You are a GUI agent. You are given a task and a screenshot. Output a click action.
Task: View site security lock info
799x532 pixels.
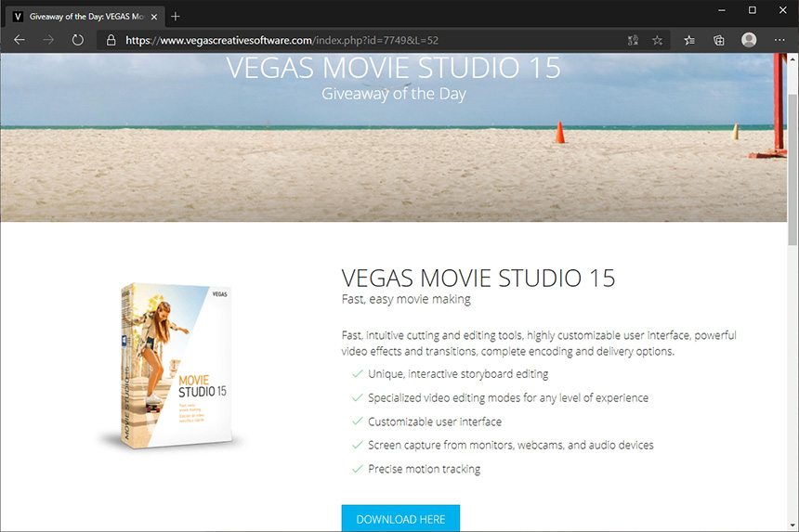click(111, 40)
